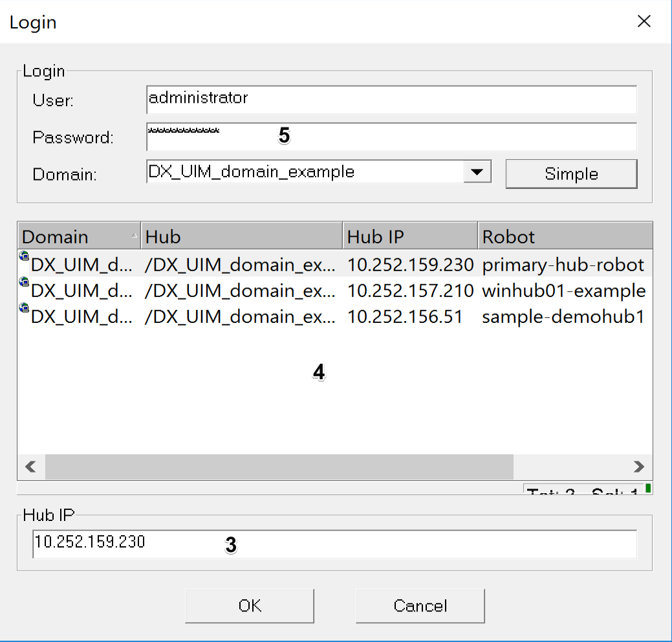
Task: Select the sample-demohub1 robot entry
Action: click(563, 317)
